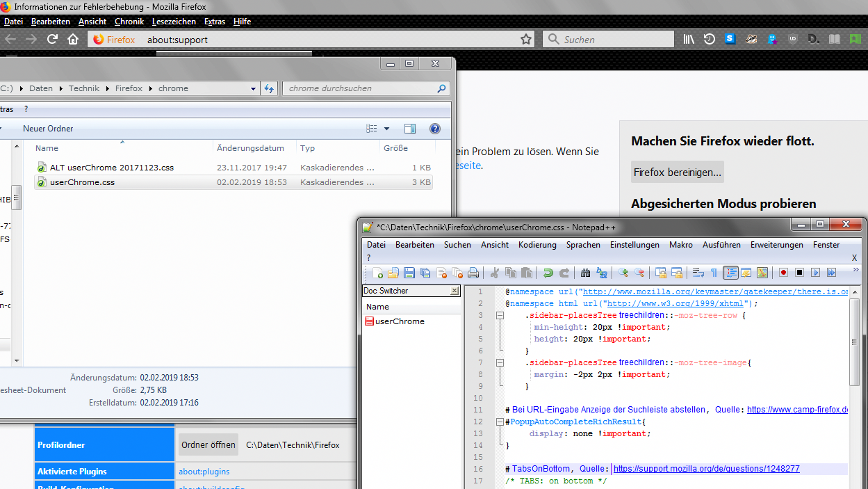
Task: Click the 'Ordner öffnen' button
Action: click(208, 445)
